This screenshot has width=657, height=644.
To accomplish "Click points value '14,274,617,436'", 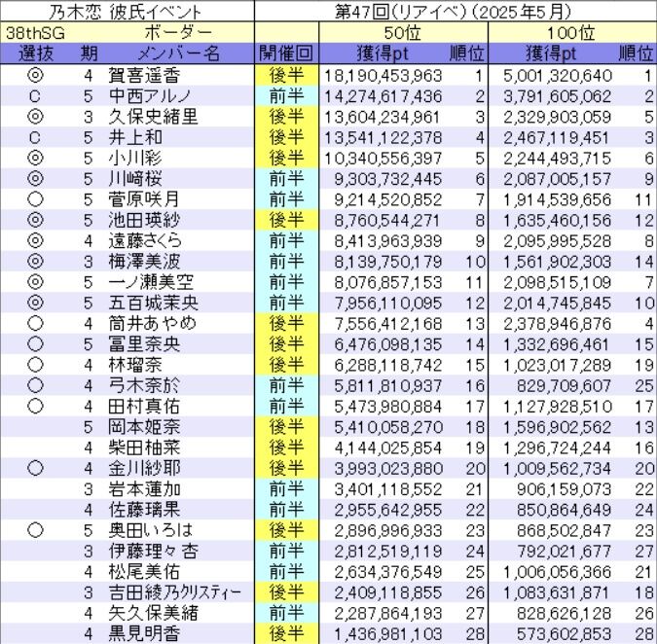I will tap(383, 96).
